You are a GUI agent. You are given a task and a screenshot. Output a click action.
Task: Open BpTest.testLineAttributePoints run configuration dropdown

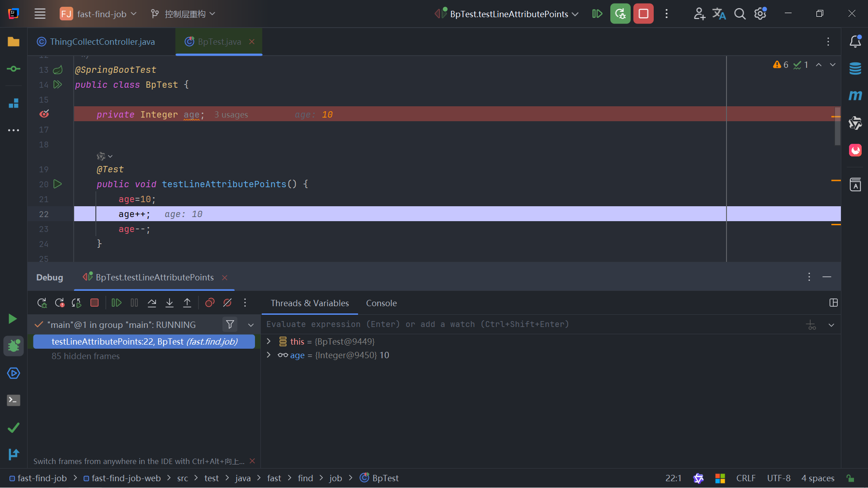pyautogui.click(x=506, y=14)
